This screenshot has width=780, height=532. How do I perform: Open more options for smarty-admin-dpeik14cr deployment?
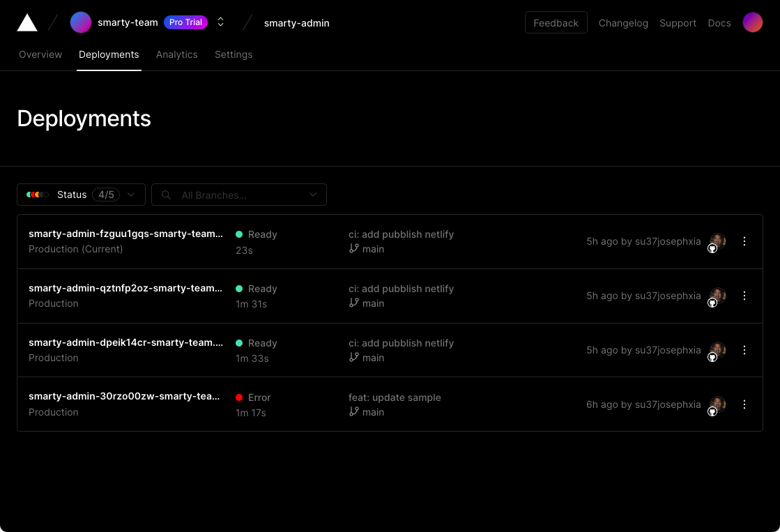tap(744, 350)
